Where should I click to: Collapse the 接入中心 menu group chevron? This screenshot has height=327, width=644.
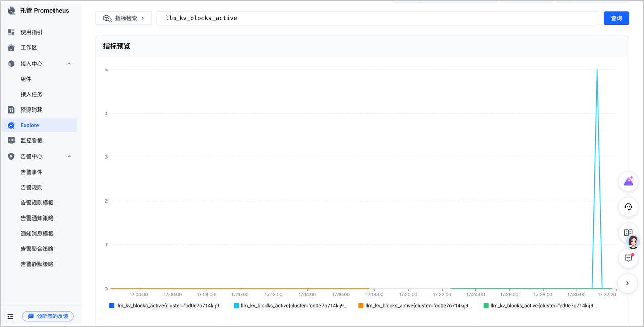pyautogui.click(x=69, y=64)
